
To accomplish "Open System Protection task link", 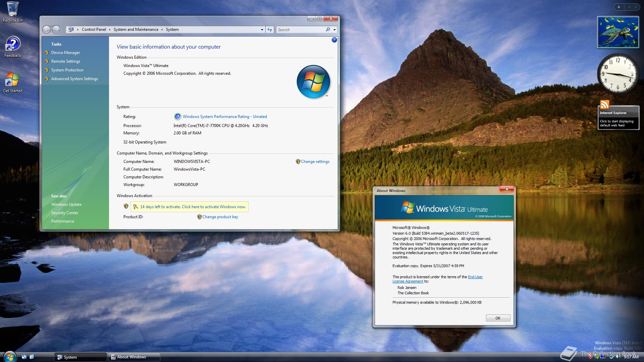I will click(x=67, y=70).
